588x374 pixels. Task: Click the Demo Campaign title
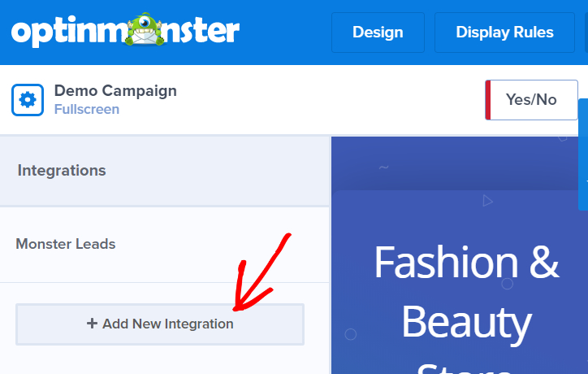pyautogui.click(x=115, y=91)
